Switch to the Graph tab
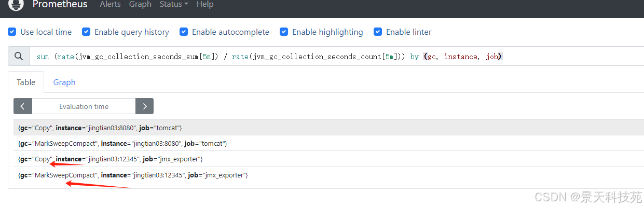This screenshot has height=207, width=644. point(64,82)
